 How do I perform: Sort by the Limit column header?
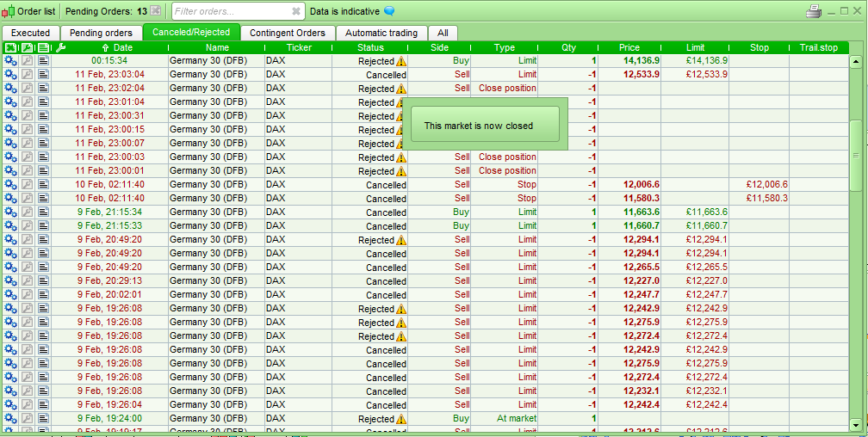(695, 47)
